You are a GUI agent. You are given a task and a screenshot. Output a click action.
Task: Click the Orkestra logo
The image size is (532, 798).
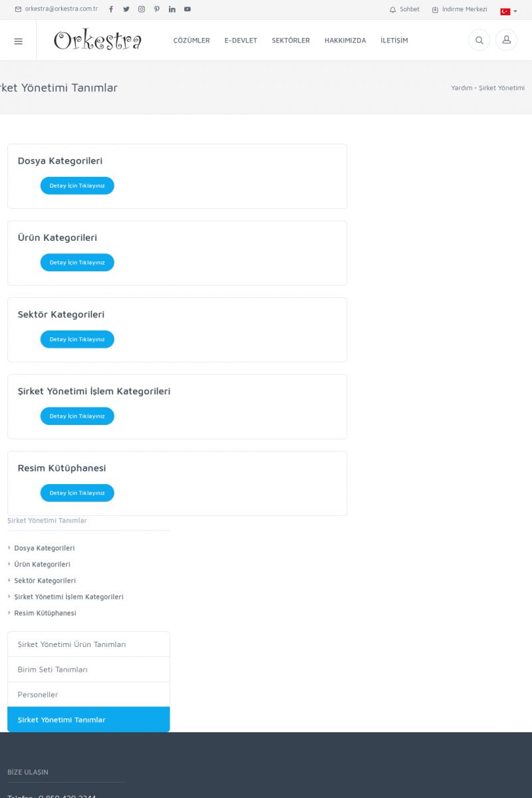pos(98,41)
